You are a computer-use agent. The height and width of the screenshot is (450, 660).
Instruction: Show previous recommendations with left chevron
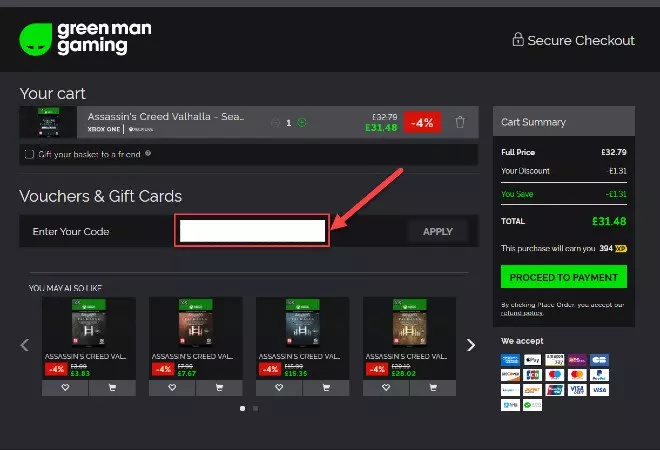coord(25,345)
